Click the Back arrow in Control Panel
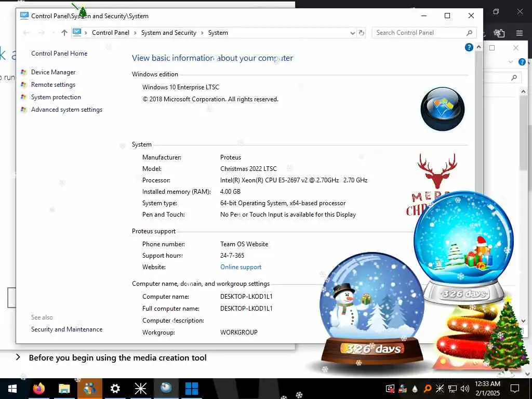Screen dimensions: 532x399 (x=26, y=33)
